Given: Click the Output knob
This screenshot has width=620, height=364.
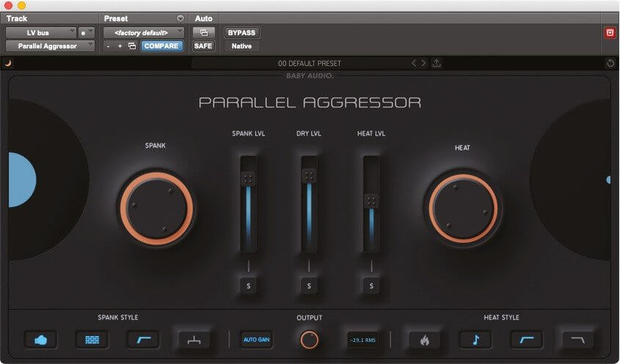Looking at the screenshot, I should (309, 340).
